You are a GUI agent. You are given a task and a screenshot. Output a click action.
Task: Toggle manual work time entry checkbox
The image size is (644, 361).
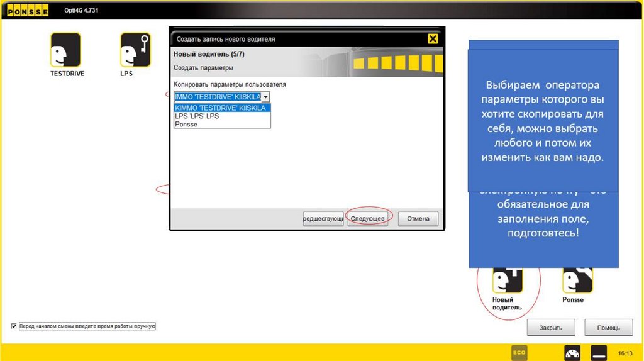pos(14,326)
